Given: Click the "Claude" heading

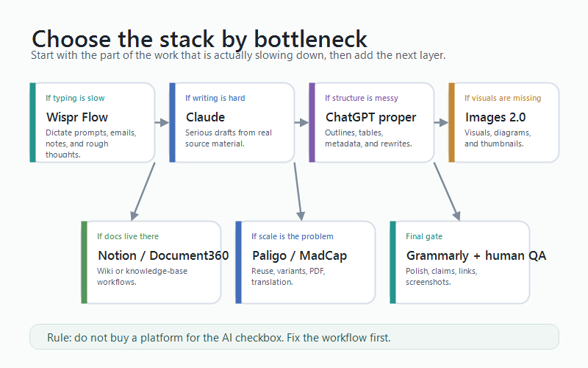Looking at the screenshot, I should click(205, 117).
